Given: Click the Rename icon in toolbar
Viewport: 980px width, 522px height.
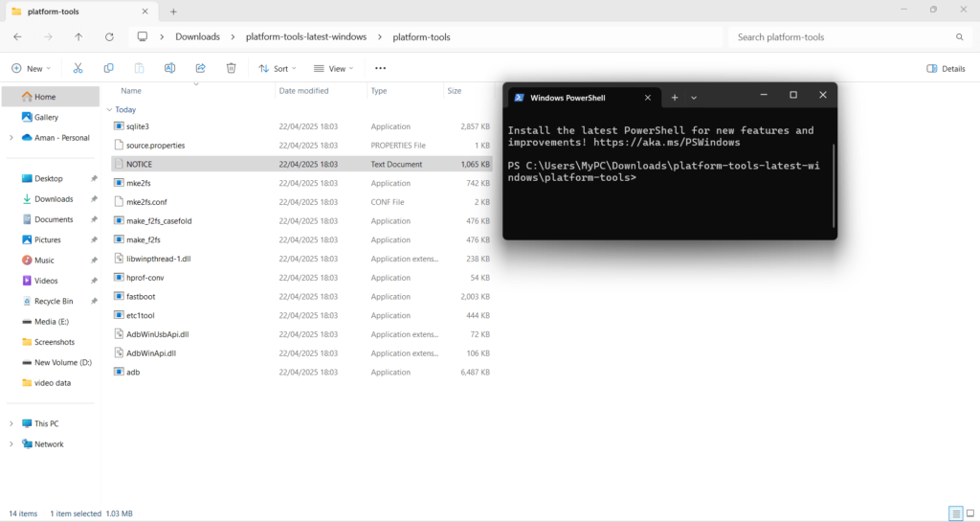Looking at the screenshot, I should pos(169,68).
